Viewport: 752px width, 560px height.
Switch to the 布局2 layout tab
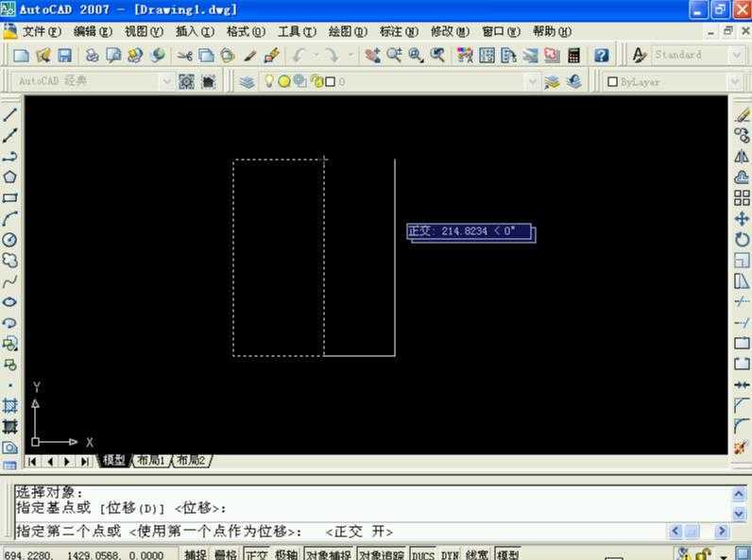click(x=191, y=461)
